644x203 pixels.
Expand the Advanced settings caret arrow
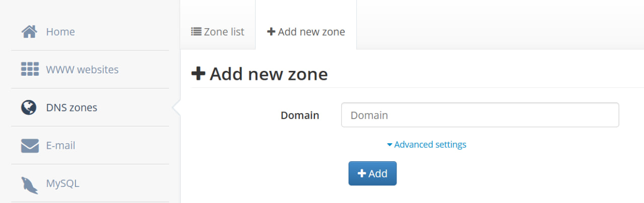389,145
